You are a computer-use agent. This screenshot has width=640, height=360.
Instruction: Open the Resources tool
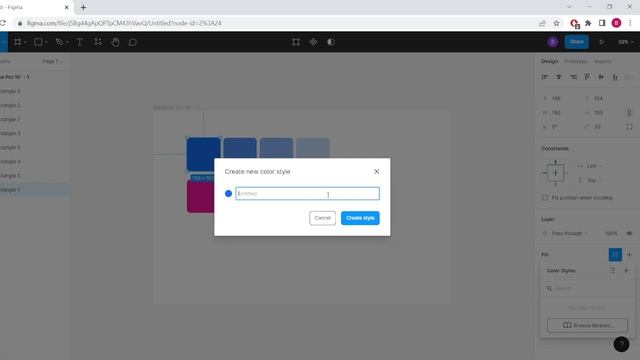pos(98,42)
